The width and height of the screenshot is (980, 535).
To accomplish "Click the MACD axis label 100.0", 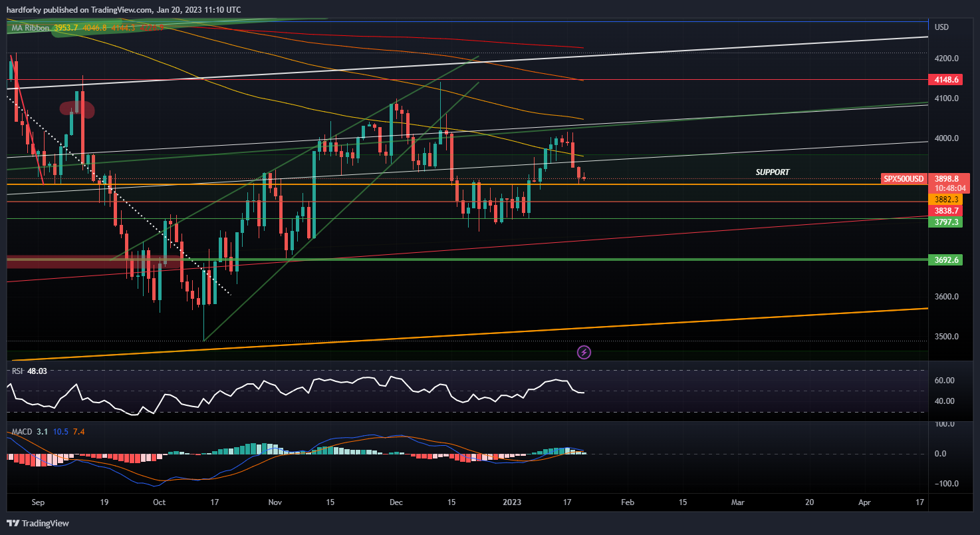I will point(945,424).
